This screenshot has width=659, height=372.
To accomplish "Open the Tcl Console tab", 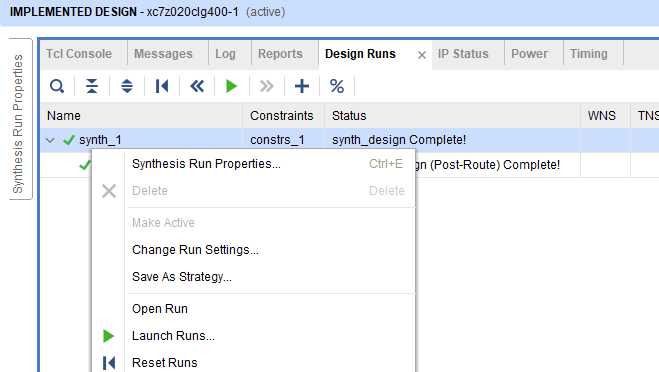I will tap(79, 54).
